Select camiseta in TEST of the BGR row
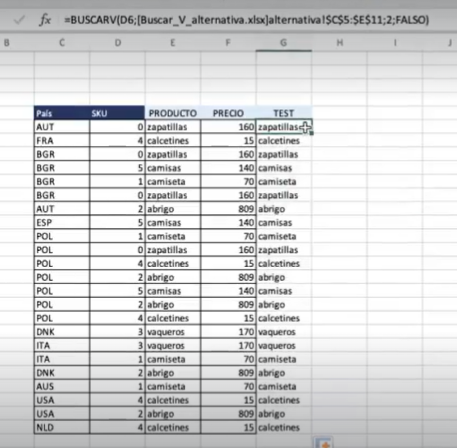The width and height of the screenshot is (457, 448). 284,182
